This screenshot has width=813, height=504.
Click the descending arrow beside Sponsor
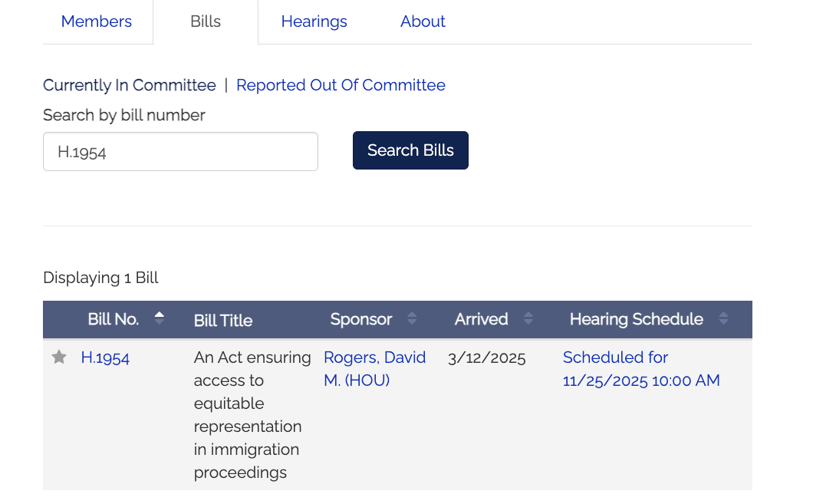click(x=412, y=323)
